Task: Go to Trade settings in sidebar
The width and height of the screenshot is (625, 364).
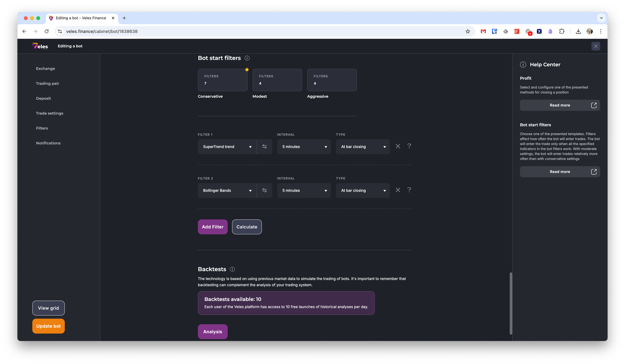Action: [49, 113]
